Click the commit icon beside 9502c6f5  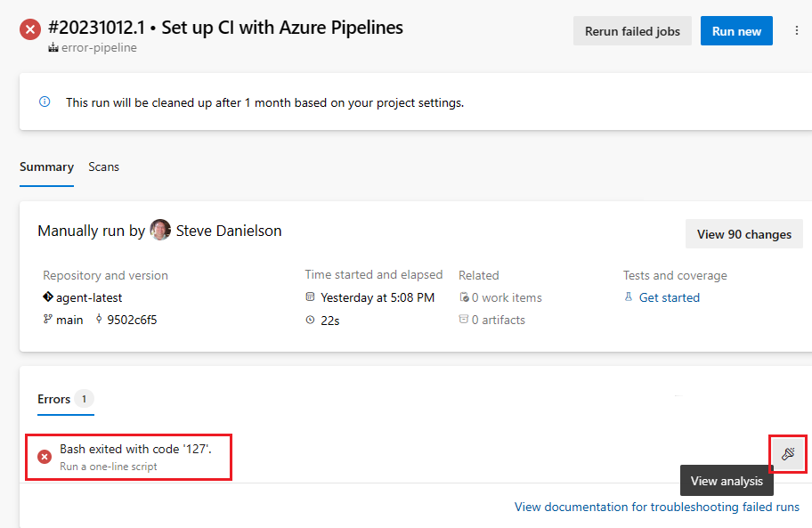[x=99, y=320]
